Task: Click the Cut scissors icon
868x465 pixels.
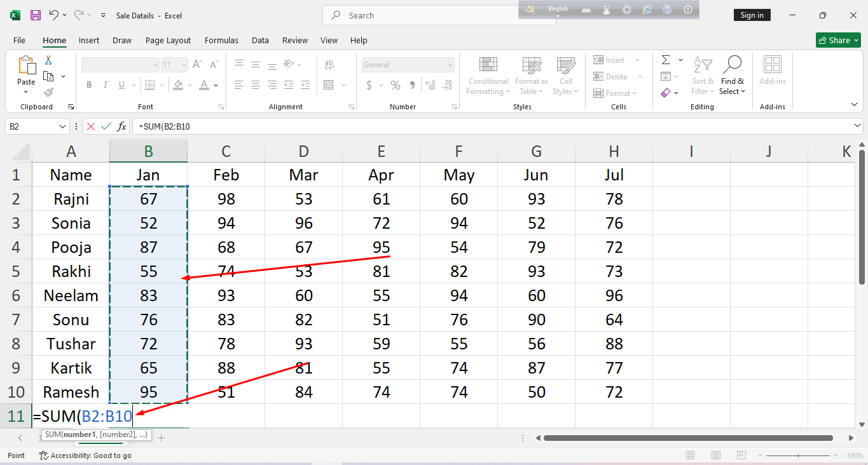Action: (x=48, y=60)
